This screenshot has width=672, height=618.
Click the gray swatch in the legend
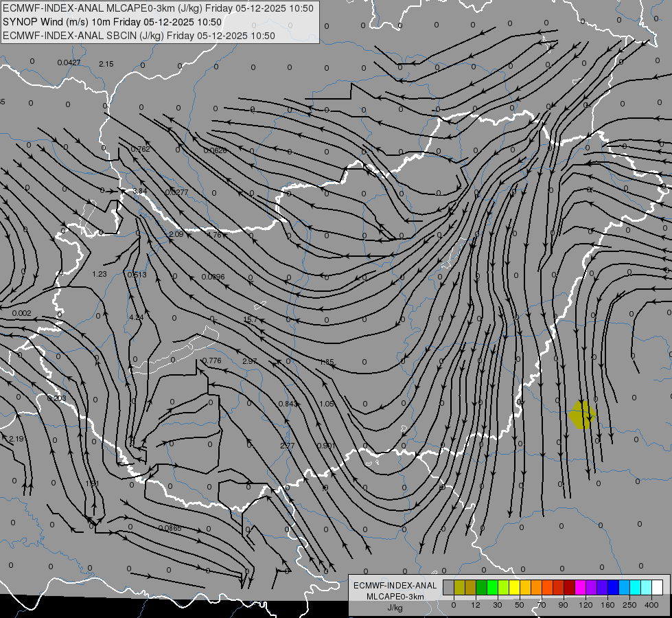pos(449,588)
